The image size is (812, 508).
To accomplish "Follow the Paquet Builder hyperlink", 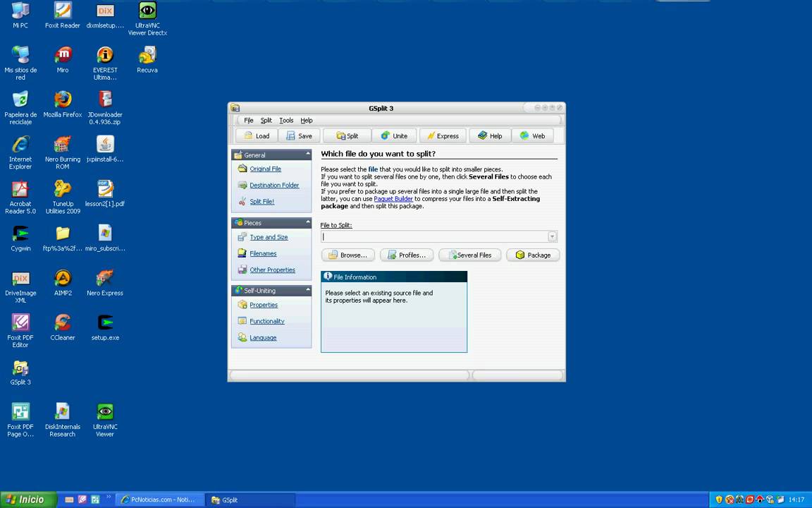I will pyautogui.click(x=393, y=198).
